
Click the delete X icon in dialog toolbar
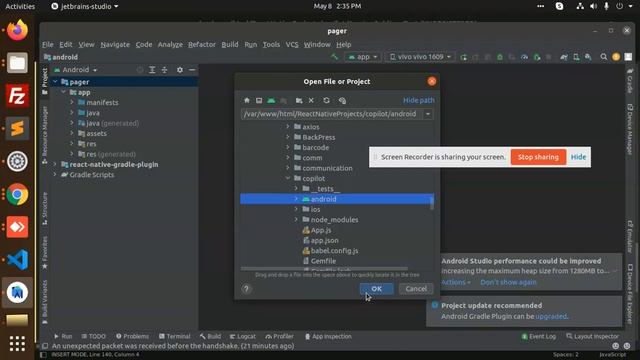(x=311, y=100)
